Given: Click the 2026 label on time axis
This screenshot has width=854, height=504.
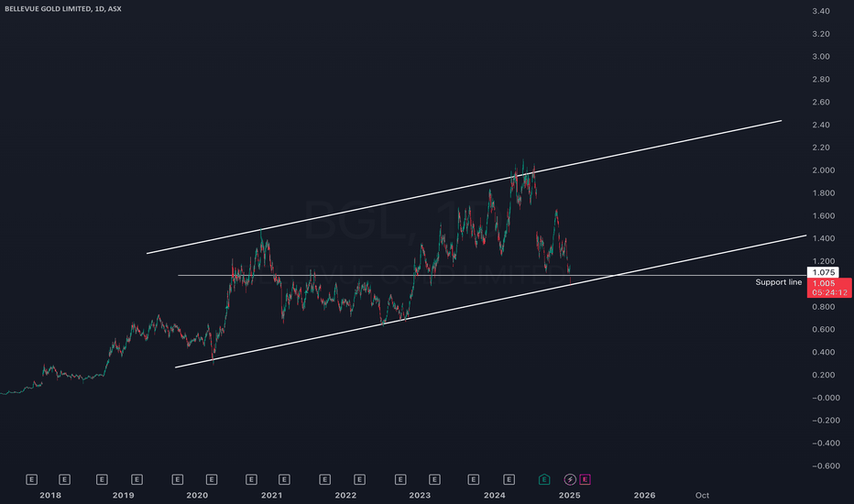Looking at the screenshot, I should [644, 495].
